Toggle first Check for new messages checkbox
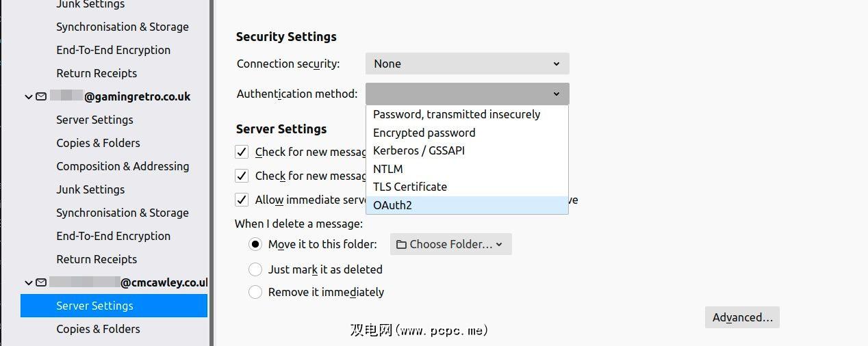Image resolution: width=868 pixels, height=346 pixels. click(x=242, y=152)
